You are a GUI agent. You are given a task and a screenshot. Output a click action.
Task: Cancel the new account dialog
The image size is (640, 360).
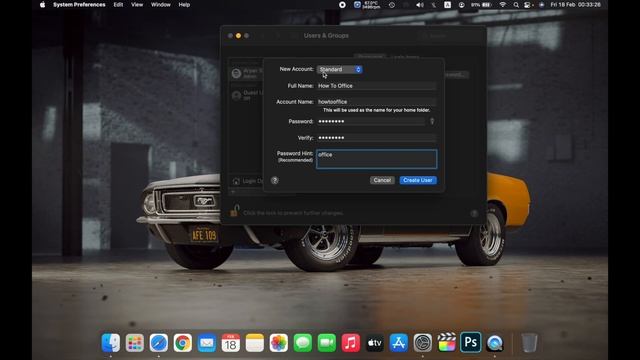[x=382, y=180]
